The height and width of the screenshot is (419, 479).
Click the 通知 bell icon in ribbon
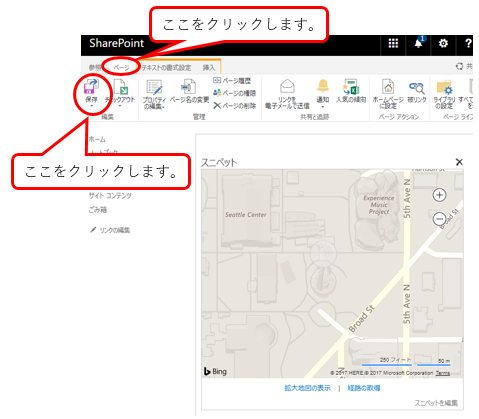[323, 87]
